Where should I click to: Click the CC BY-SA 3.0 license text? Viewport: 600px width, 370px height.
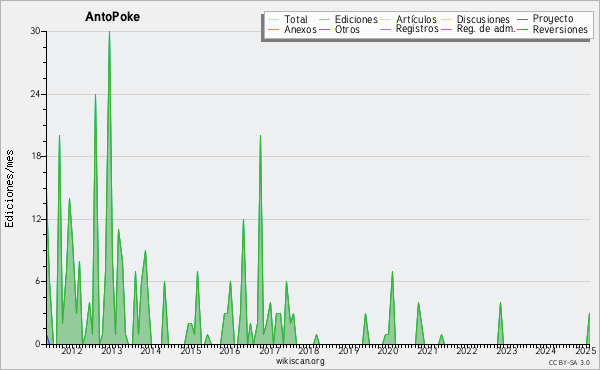pyautogui.click(x=569, y=363)
